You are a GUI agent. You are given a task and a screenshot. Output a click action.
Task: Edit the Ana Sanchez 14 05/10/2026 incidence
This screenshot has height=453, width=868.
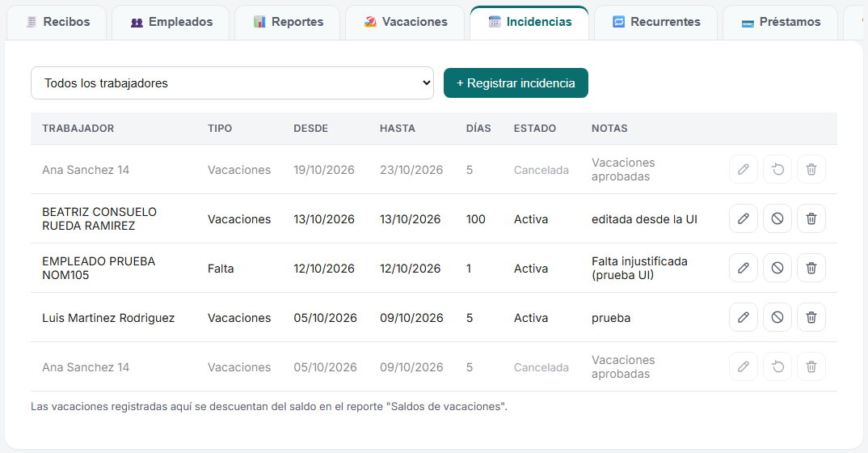tap(744, 366)
